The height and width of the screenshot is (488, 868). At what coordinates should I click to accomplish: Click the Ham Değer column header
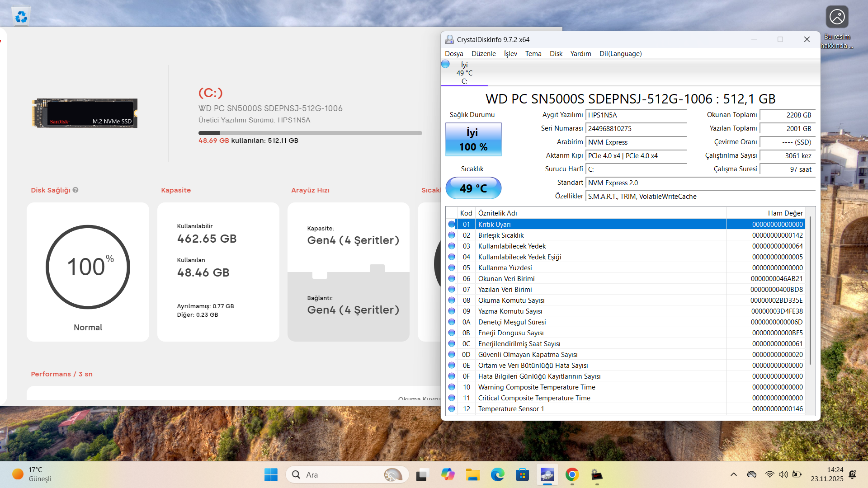(766, 213)
